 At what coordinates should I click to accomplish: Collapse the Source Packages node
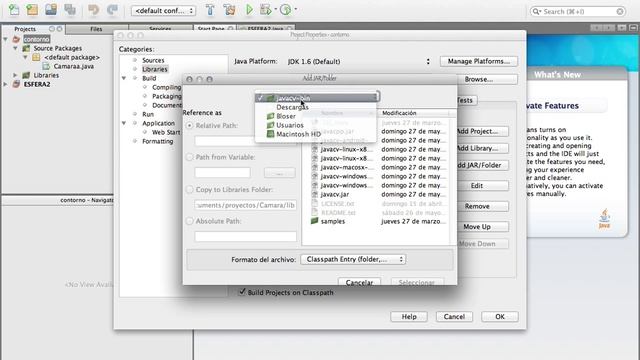16,48
